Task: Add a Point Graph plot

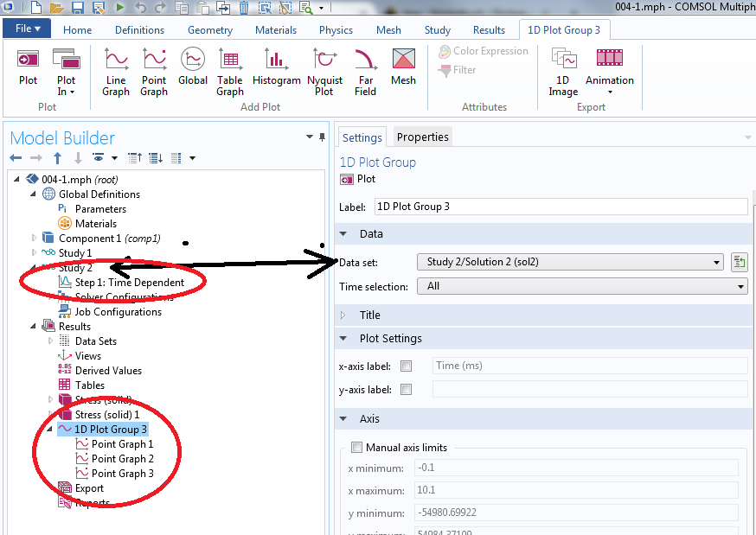Action: (154, 71)
